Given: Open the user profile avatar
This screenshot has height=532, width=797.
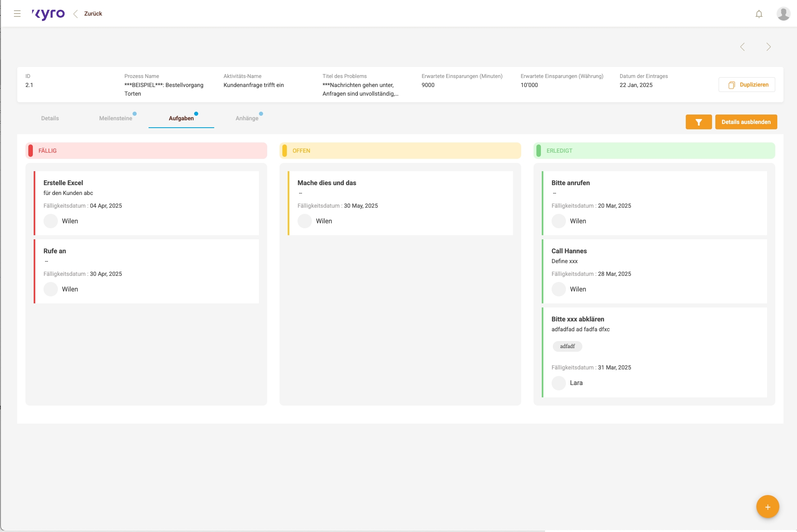Looking at the screenshot, I should pos(783,14).
